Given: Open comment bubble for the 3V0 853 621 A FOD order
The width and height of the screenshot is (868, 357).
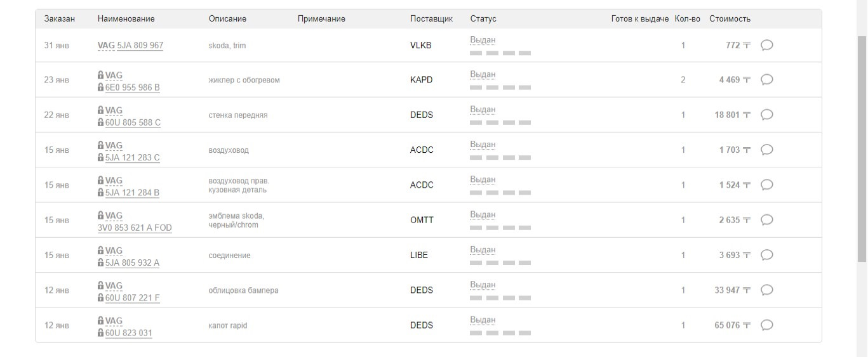Looking at the screenshot, I should click(766, 220).
